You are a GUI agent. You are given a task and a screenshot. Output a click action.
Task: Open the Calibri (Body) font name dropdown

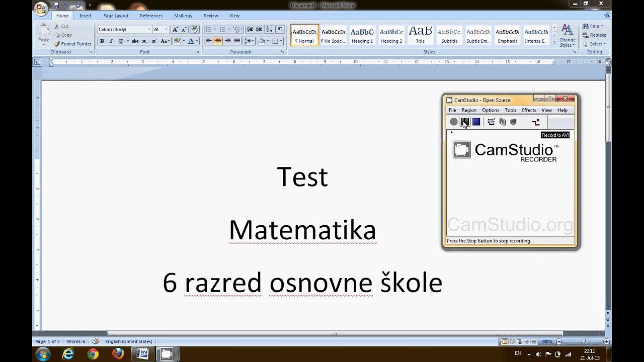(x=149, y=30)
